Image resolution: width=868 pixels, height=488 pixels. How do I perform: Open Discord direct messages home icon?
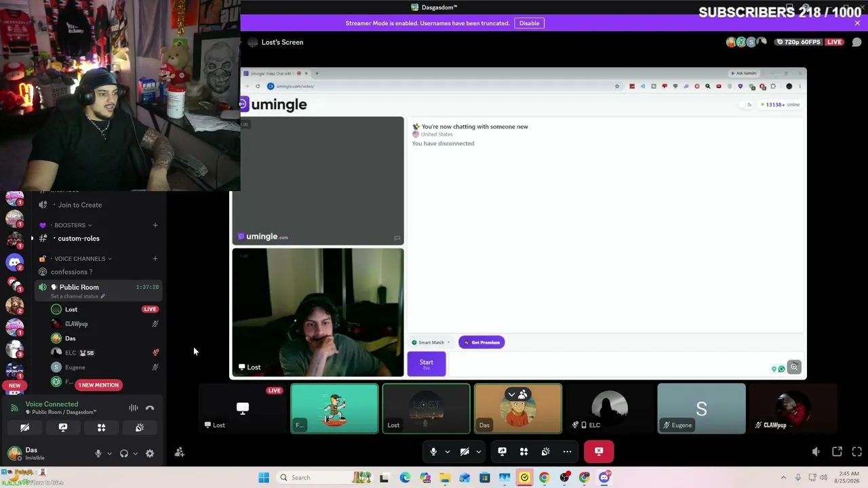click(x=14, y=262)
